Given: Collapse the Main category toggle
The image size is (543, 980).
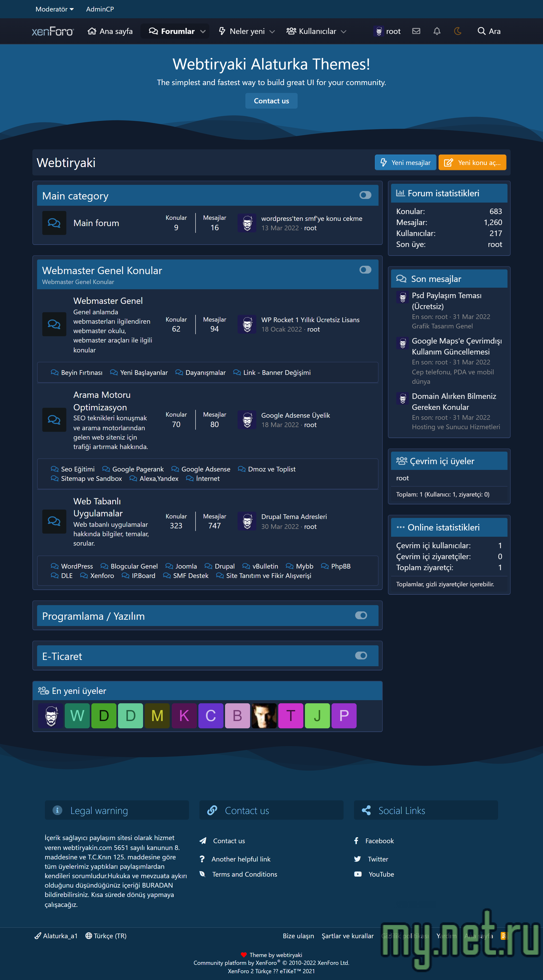Looking at the screenshot, I should click(x=365, y=195).
